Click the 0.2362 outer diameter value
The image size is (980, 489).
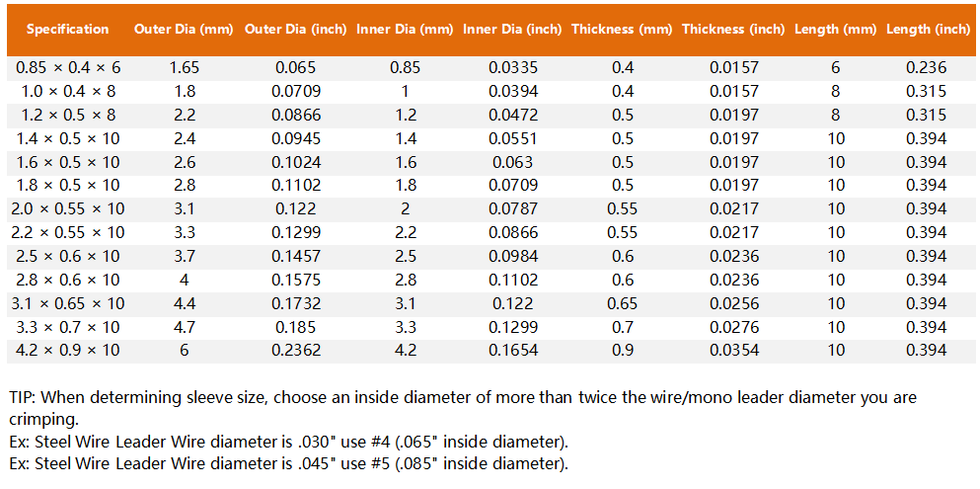point(294,351)
